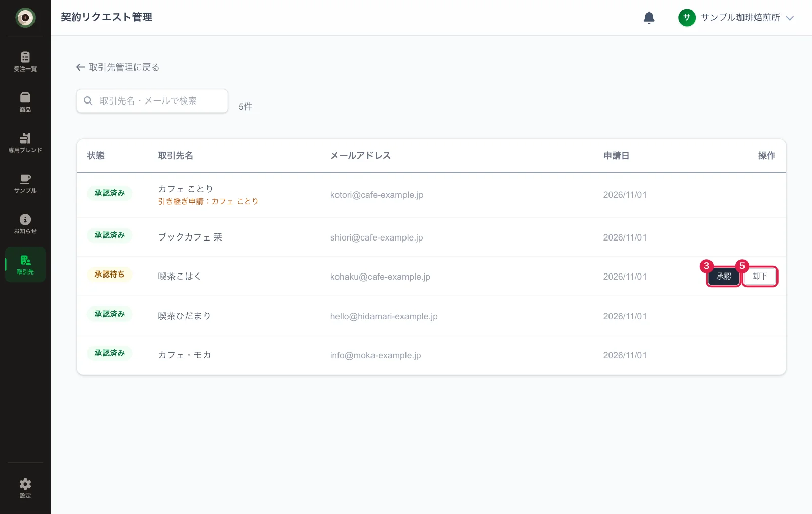Expand the account dropdown chevron
The width and height of the screenshot is (812, 514).
(x=790, y=18)
